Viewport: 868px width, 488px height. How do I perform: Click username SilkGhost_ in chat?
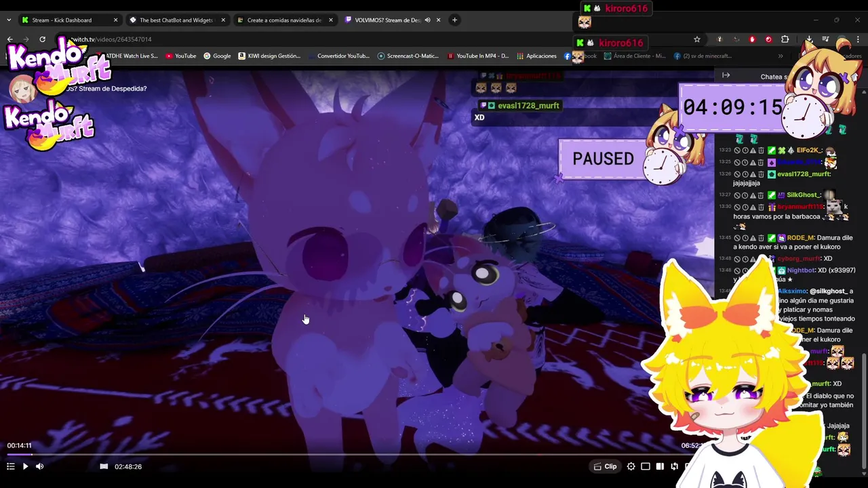click(804, 195)
